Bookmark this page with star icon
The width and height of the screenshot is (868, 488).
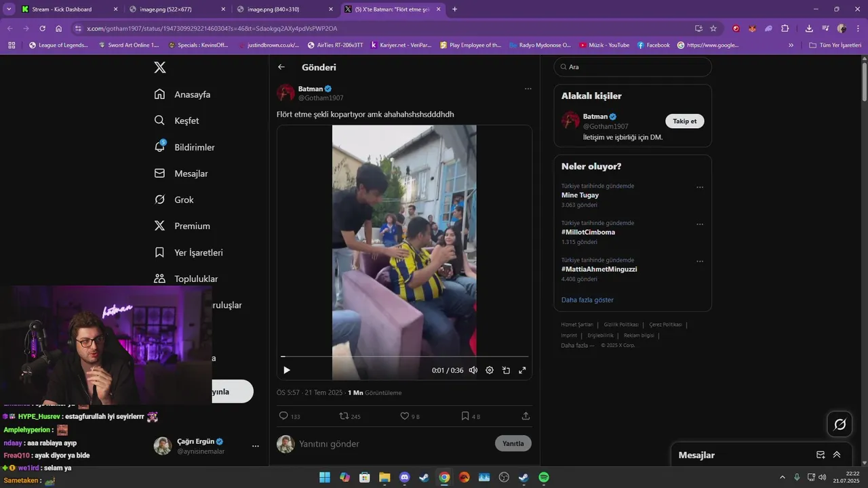(713, 28)
